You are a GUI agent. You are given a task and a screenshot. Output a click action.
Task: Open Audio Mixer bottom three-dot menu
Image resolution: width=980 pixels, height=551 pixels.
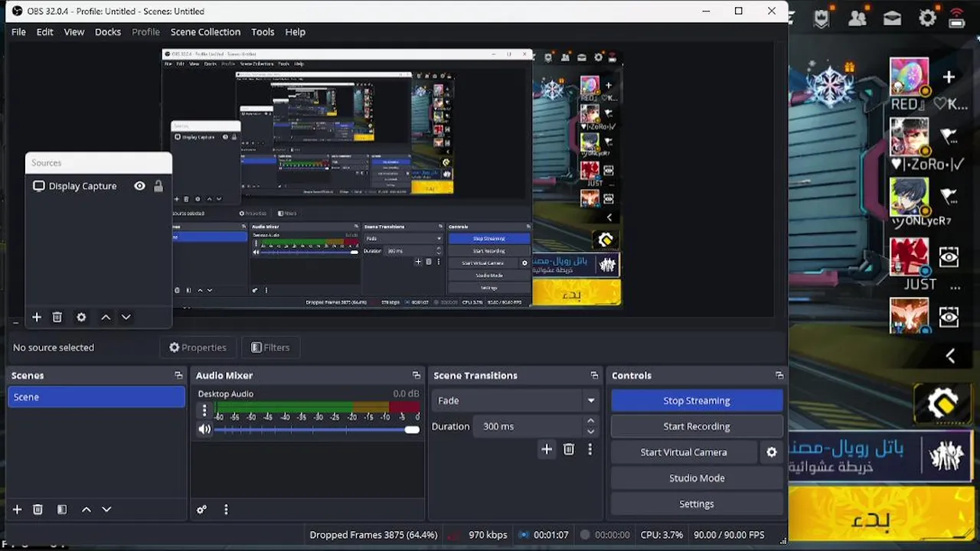(226, 510)
